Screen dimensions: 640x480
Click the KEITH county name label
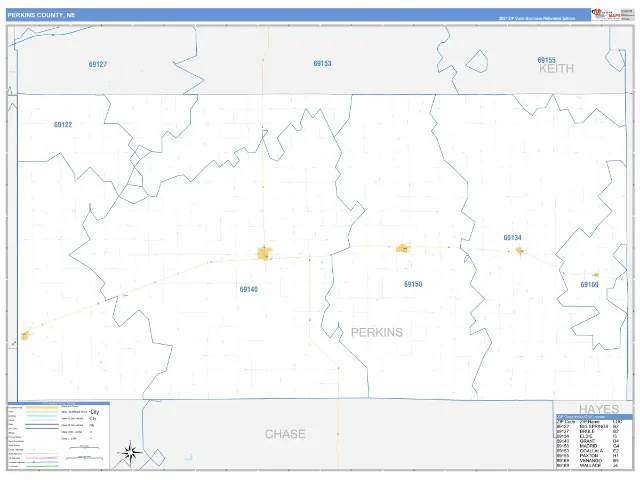(556, 69)
